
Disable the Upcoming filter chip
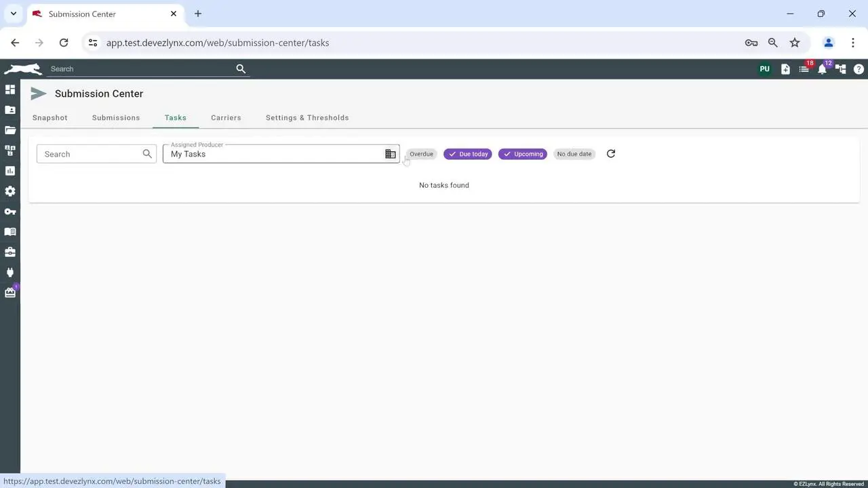[x=523, y=154]
